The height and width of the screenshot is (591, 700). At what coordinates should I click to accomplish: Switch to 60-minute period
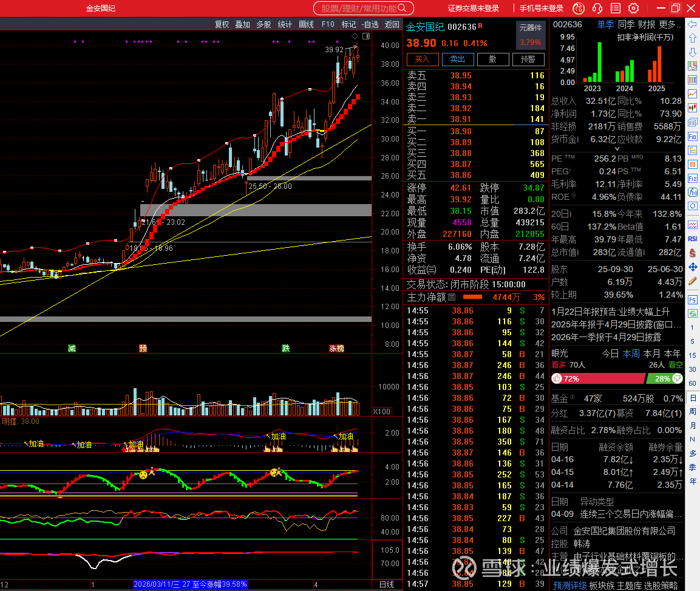pyautogui.click(x=692, y=383)
